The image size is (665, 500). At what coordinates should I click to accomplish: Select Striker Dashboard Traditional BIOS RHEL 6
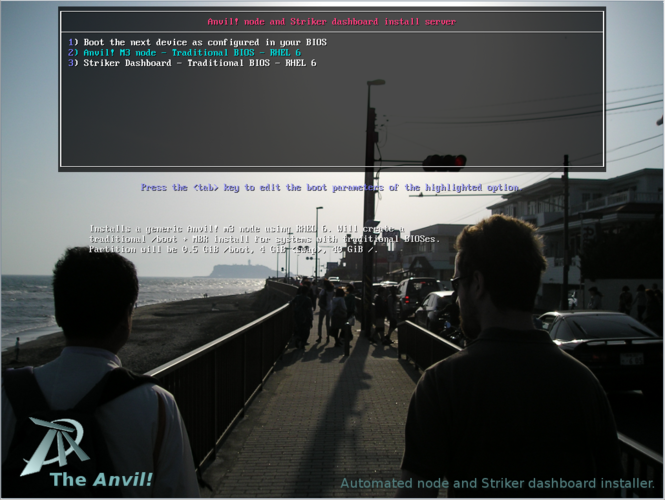192,63
